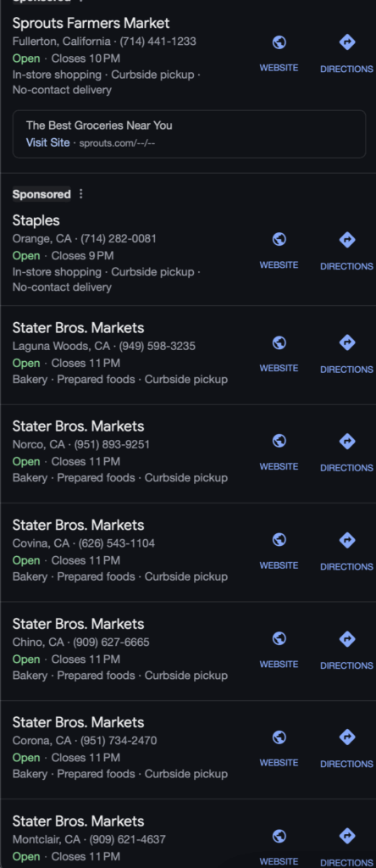The height and width of the screenshot is (868, 376).
Task: Get directions to Stater Bros. in Chino
Action: pyautogui.click(x=346, y=649)
